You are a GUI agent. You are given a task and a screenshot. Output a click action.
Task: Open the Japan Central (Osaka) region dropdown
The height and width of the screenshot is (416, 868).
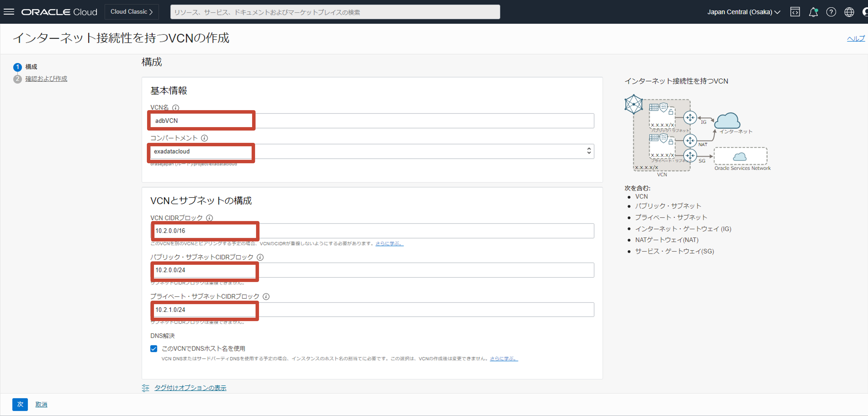click(744, 12)
